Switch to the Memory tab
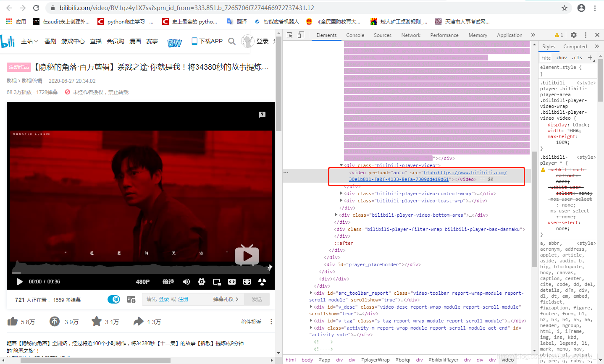604x364 pixels. [x=478, y=35]
